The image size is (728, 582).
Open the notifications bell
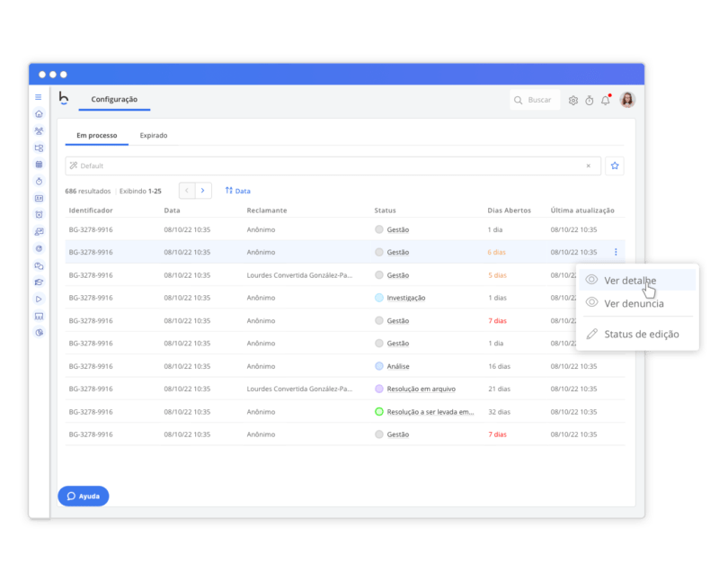pyautogui.click(x=606, y=101)
